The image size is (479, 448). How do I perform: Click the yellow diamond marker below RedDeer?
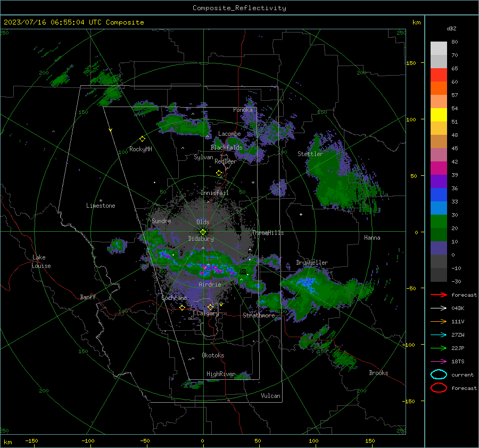(219, 173)
